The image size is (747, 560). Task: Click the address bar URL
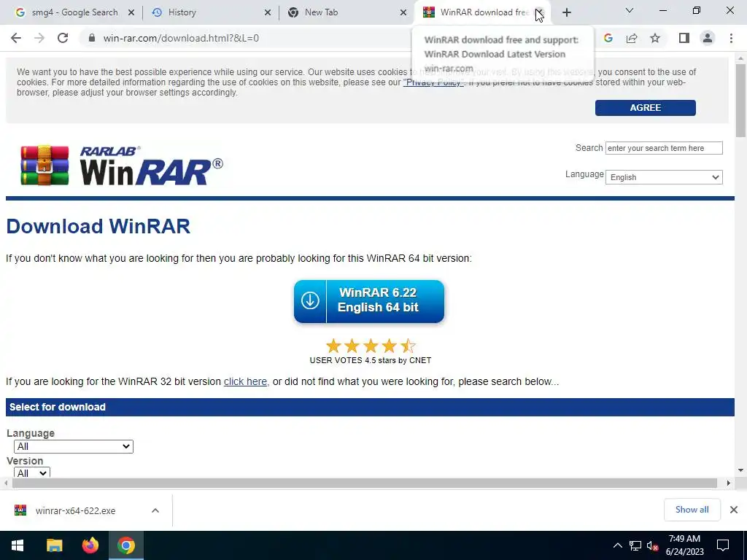click(181, 38)
